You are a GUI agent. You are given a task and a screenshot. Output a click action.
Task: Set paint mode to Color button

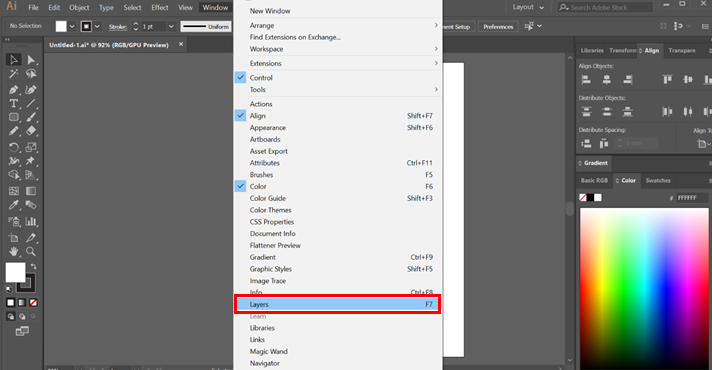[11, 302]
